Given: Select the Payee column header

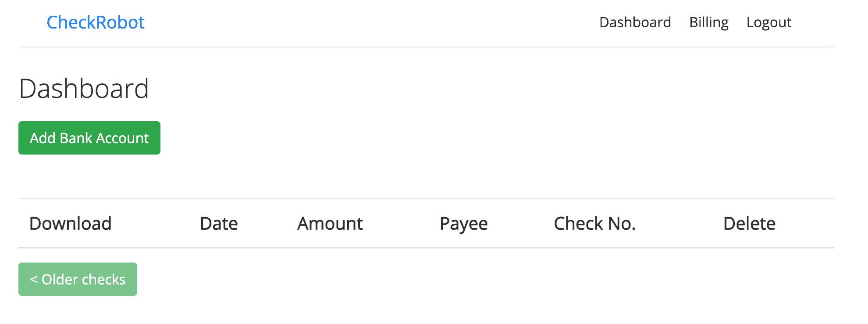Looking at the screenshot, I should 463,223.
